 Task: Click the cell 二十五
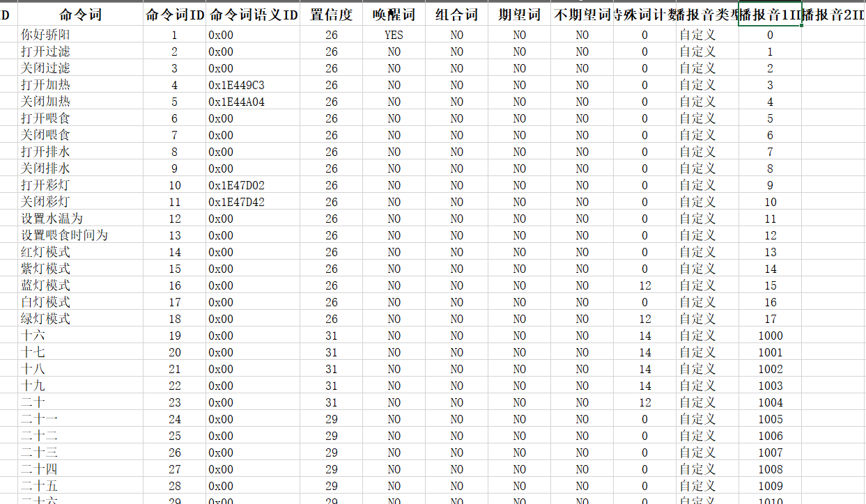coord(81,486)
